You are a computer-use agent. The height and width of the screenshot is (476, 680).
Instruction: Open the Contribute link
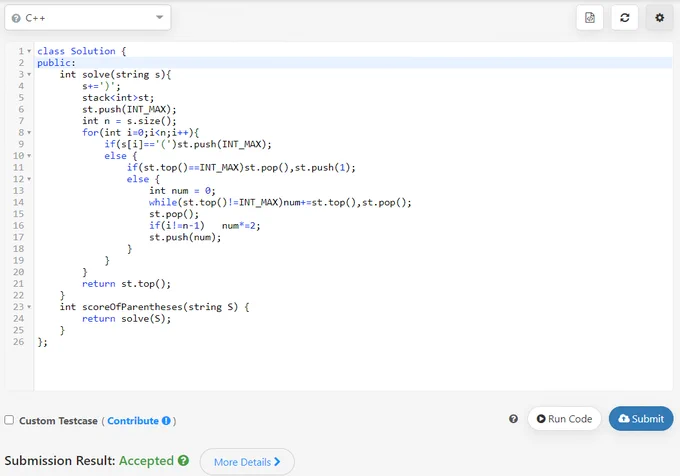coord(133,421)
